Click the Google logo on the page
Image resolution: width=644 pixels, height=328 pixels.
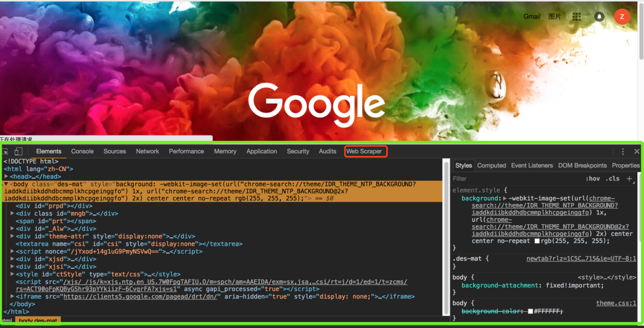[316, 105]
